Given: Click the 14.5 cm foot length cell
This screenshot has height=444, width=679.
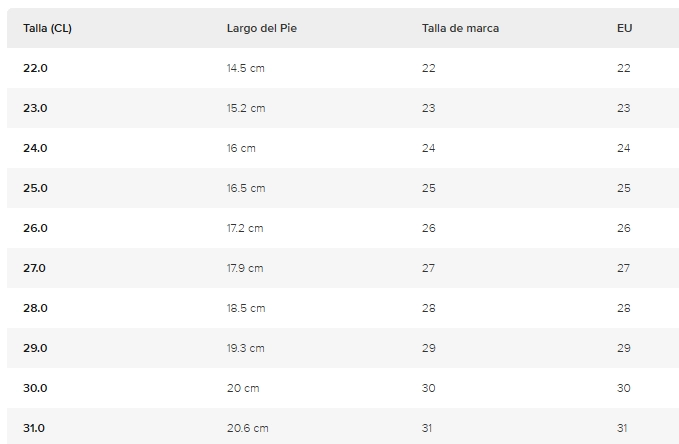Looking at the screenshot, I should (246, 68).
